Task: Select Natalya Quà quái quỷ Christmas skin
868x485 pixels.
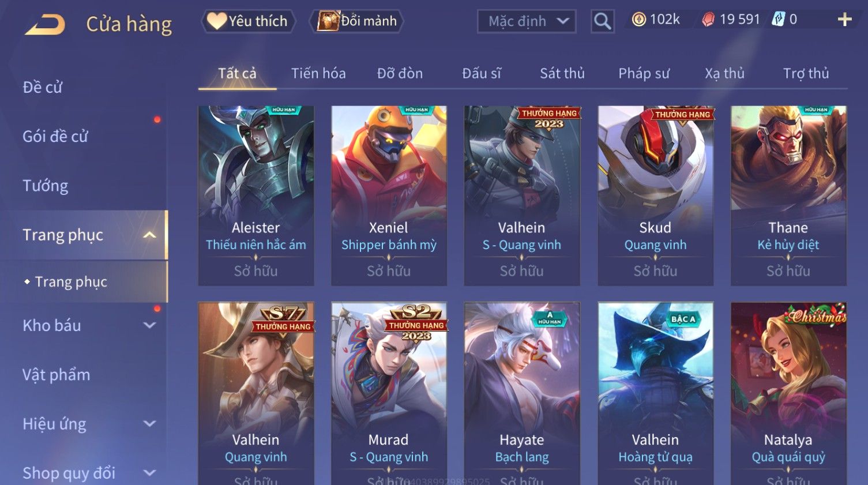Action: click(788, 393)
